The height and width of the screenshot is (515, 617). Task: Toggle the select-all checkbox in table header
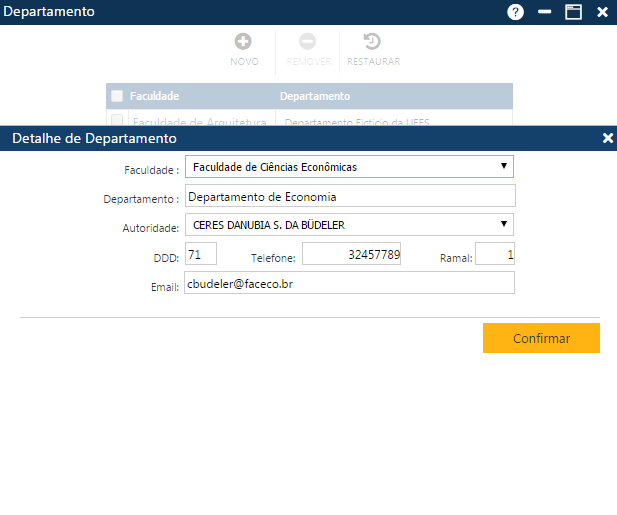pyautogui.click(x=117, y=96)
